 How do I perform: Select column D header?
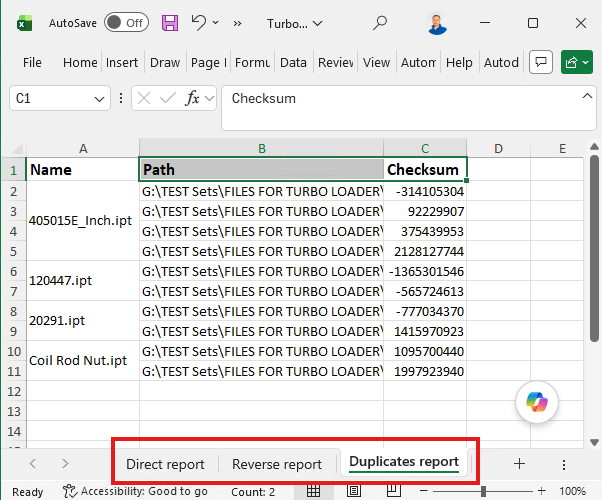[x=498, y=148]
